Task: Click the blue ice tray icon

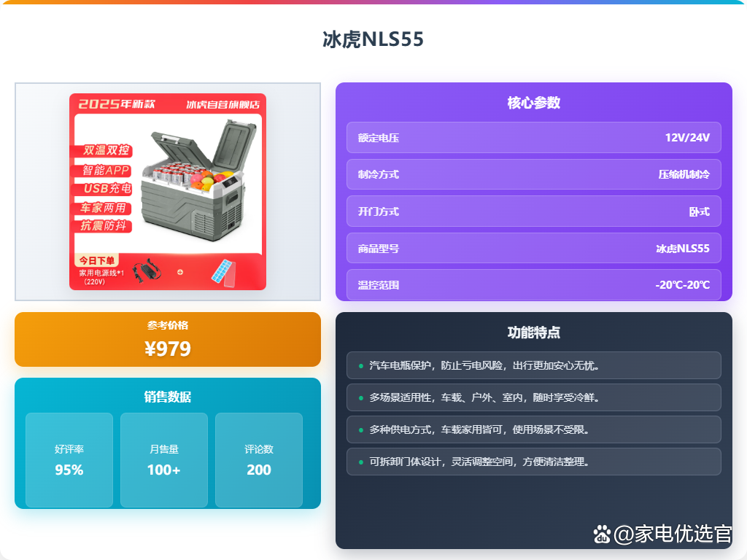Action: click(x=223, y=273)
